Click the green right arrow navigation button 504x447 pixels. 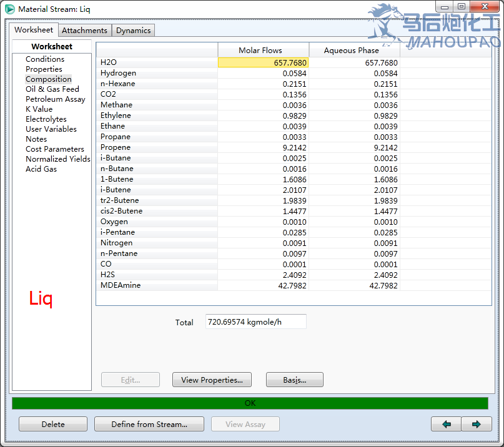tap(477, 425)
